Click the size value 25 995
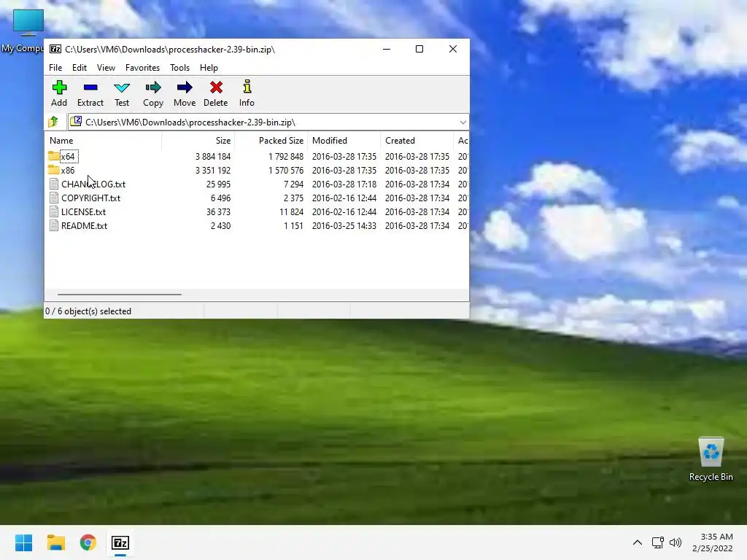Screen dimensions: 747x560 click(x=218, y=184)
